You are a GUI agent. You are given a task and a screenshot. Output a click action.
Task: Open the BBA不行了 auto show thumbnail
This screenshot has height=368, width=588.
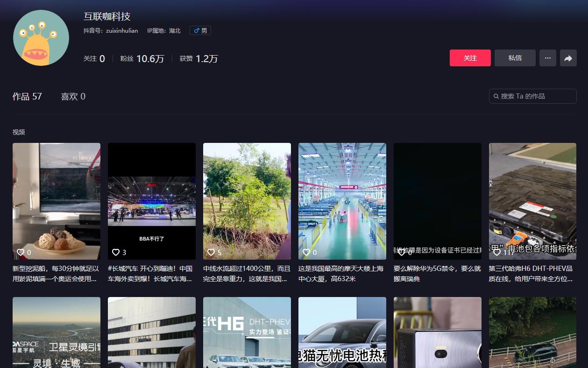point(152,201)
